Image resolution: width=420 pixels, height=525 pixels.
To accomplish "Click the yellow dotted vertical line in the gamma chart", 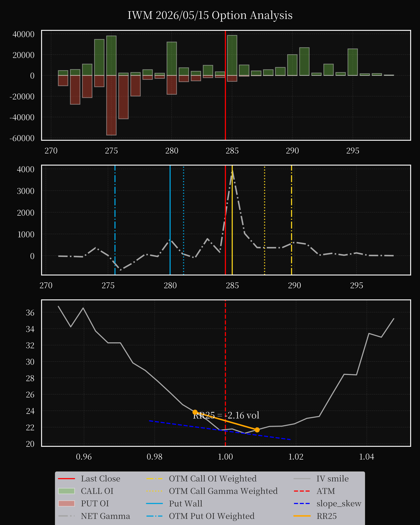I will tap(265, 220).
